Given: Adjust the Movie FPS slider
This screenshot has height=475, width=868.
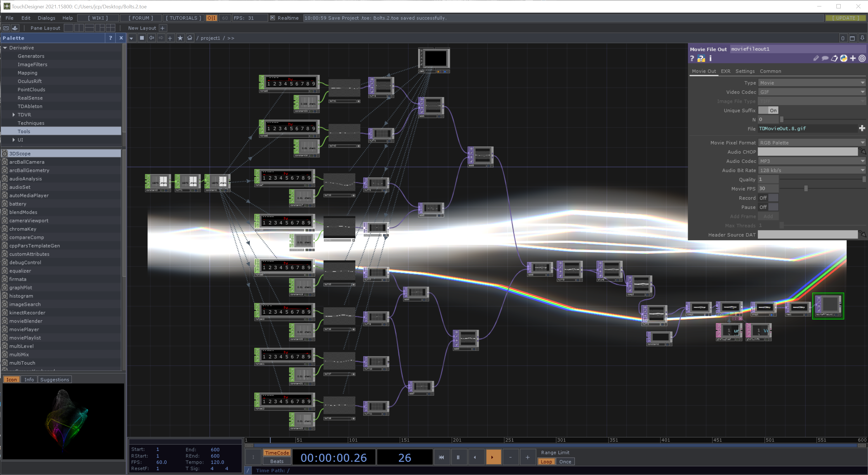Looking at the screenshot, I should [806, 188].
